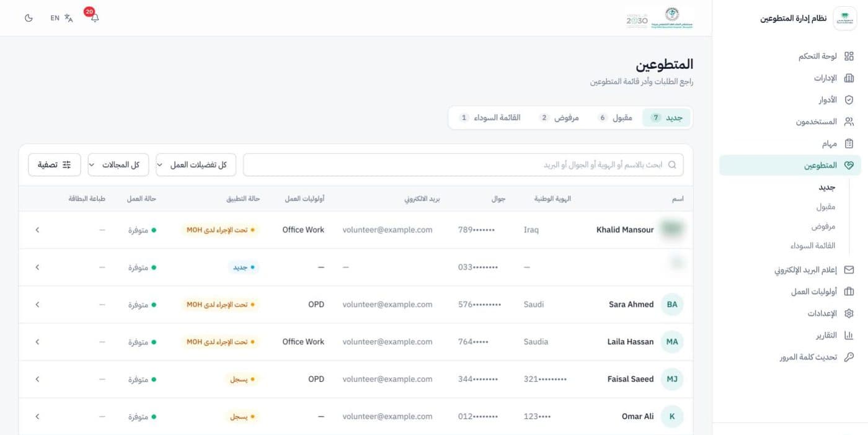Click the name Omar Ali

(x=638, y=416)
